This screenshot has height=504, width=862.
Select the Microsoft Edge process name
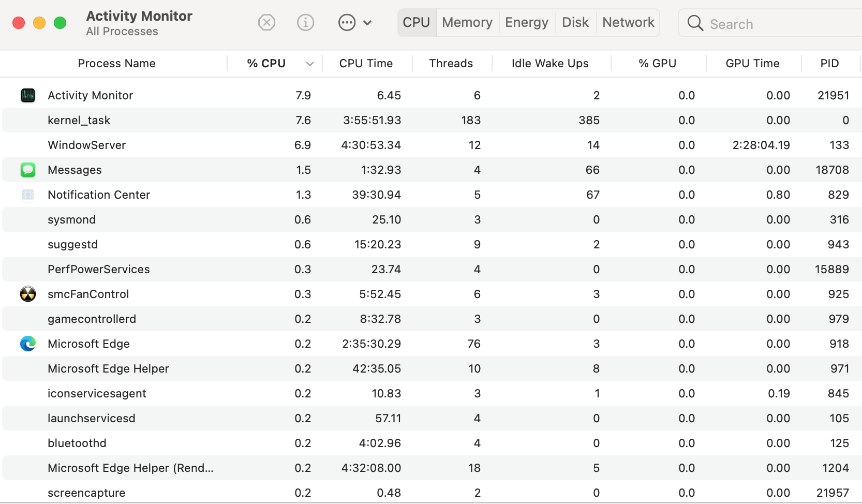coord(88,344)
